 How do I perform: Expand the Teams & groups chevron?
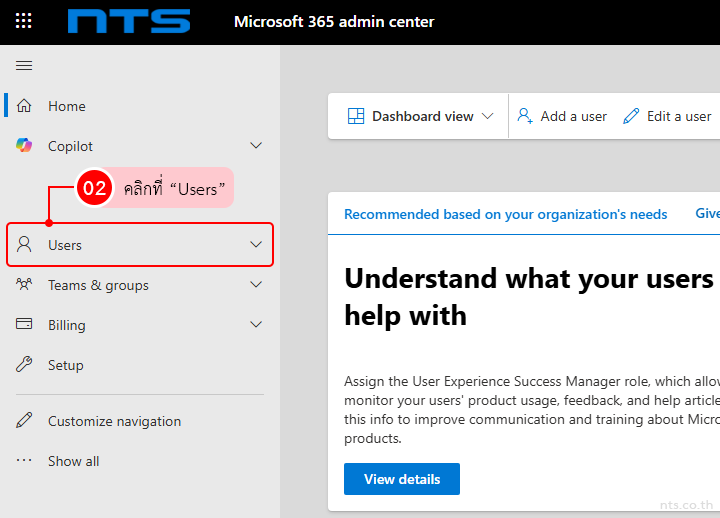pyautogui.click(x=256, y=285)
